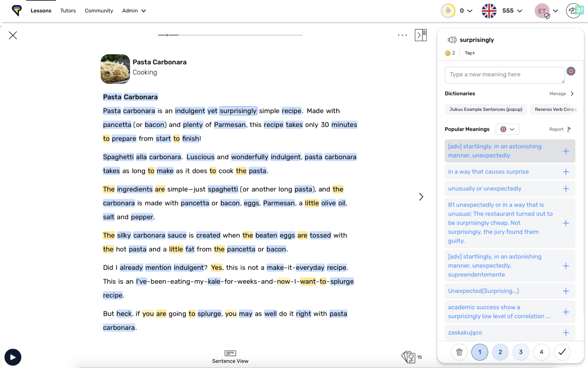Click the account switcher icon at top right
Screen dimensions: 588x368
[574, 10]
